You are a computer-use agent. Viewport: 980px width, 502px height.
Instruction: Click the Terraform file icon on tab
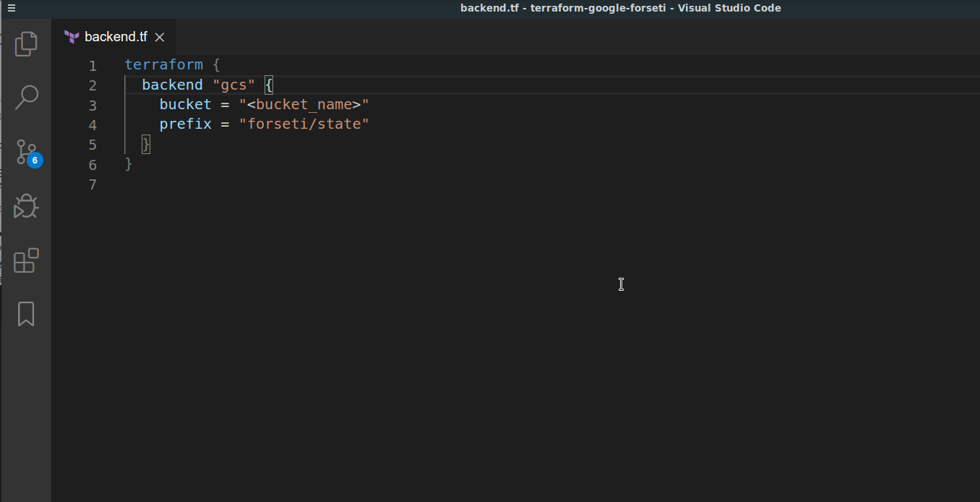72,37
